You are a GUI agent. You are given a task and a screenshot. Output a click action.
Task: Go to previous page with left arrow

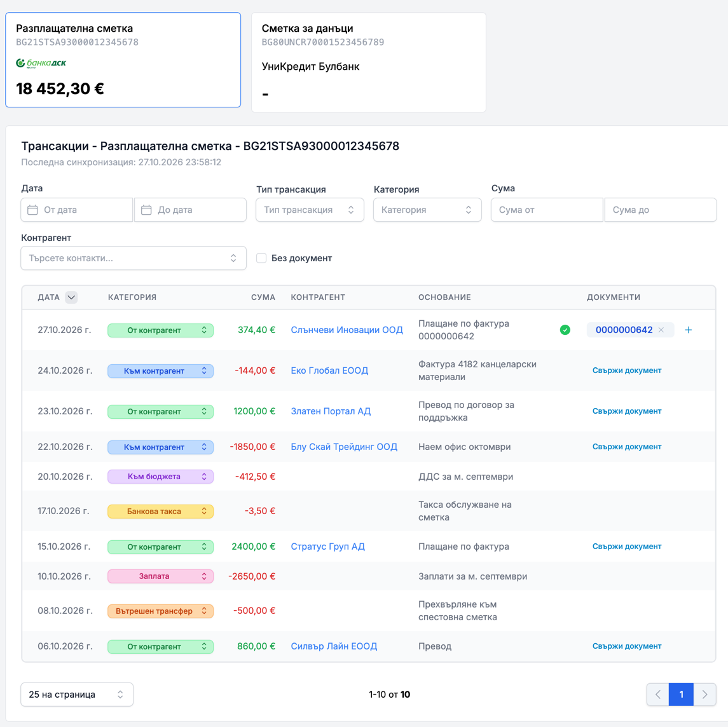[x=658, y=694]
